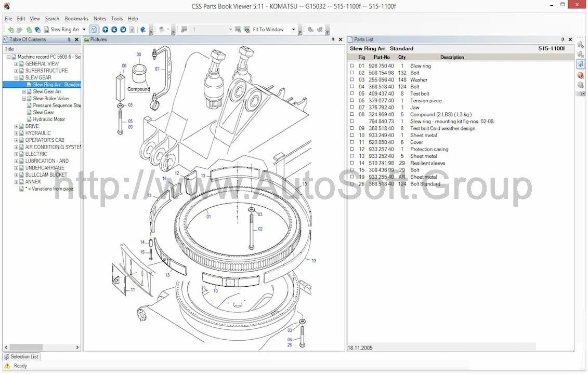
Task: Click the left arrow navigation icon in toolbar
Action: tap(114, 30)
